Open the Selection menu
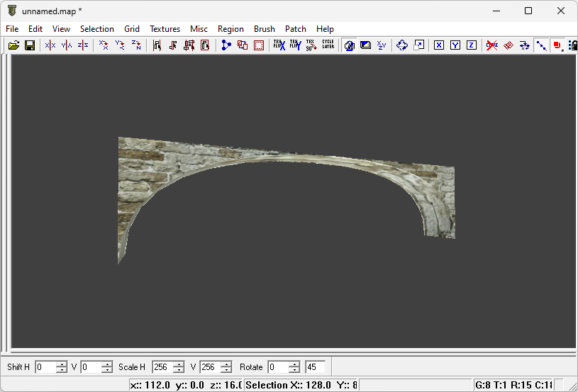Image resolution: width=578 pixels, height=392 pixels. pyautogui.click(x=96, y=29)
